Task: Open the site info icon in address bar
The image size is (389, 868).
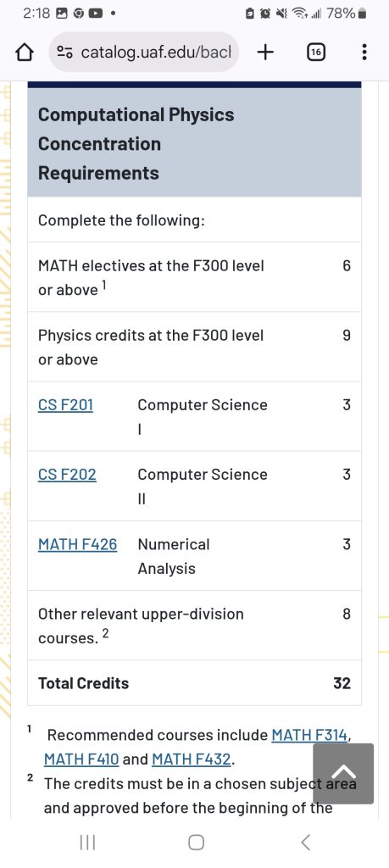Action: [66, 53]
